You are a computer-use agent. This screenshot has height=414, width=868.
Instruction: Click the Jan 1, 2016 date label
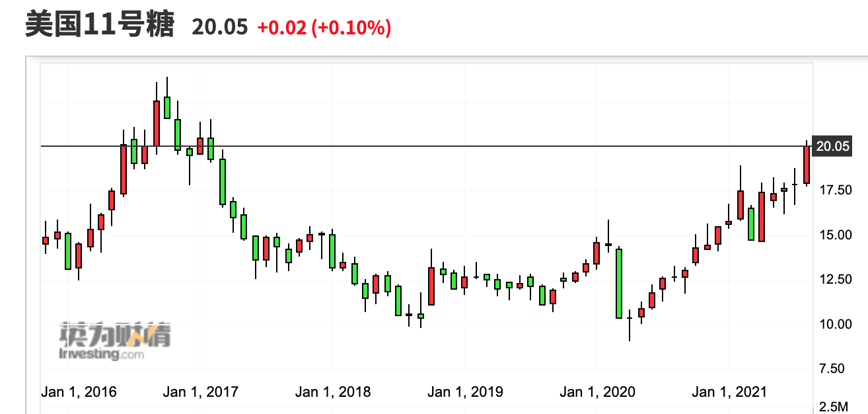pos(79,392)
